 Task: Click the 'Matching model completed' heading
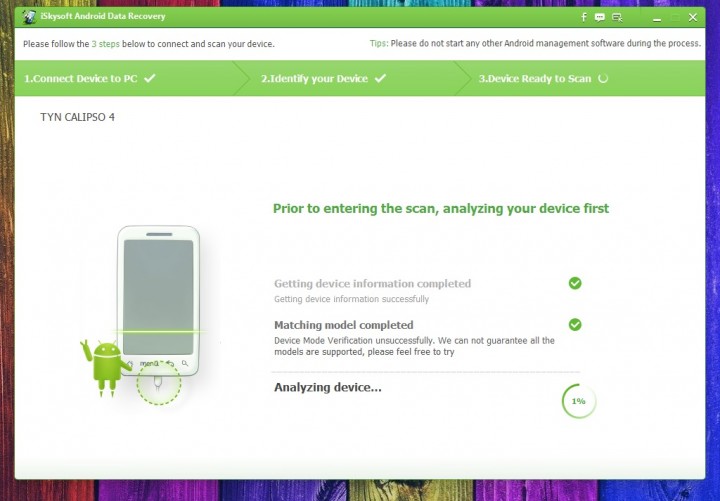click(x=343, y=325)
